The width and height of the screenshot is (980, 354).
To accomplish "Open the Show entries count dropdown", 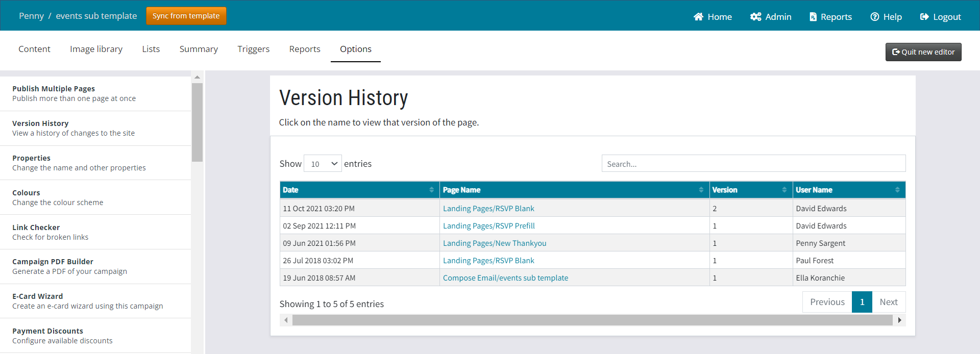I will point(323,164).
